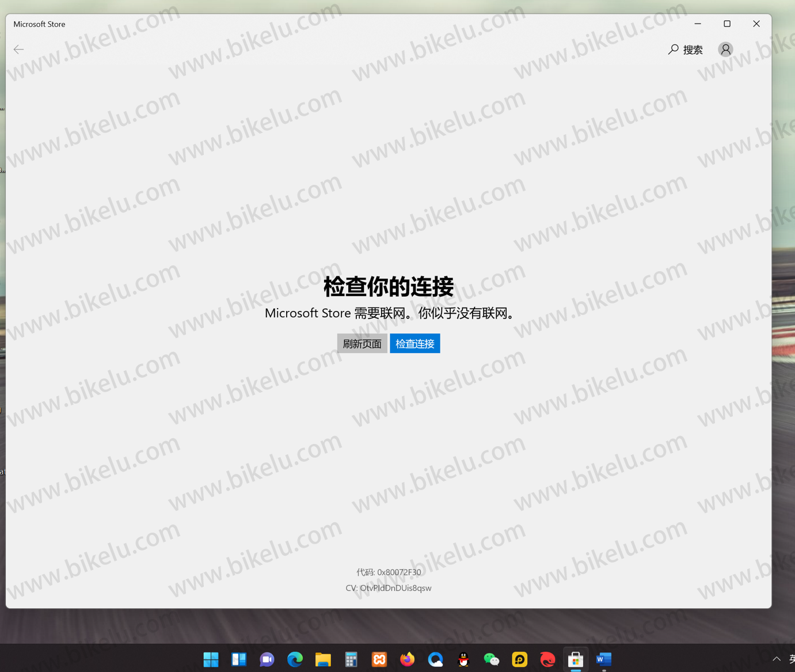This screenshot has width=795, height=672.
Task: Launch Calculator from the taskbar
Action: [351, 659]
